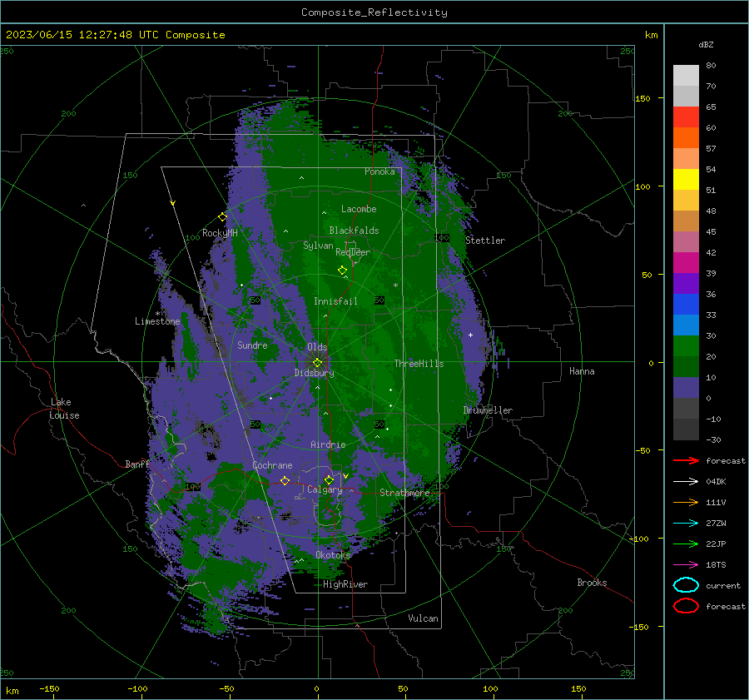
Task: Click the 'RockyMH' map label
Action: pos(220,233)
